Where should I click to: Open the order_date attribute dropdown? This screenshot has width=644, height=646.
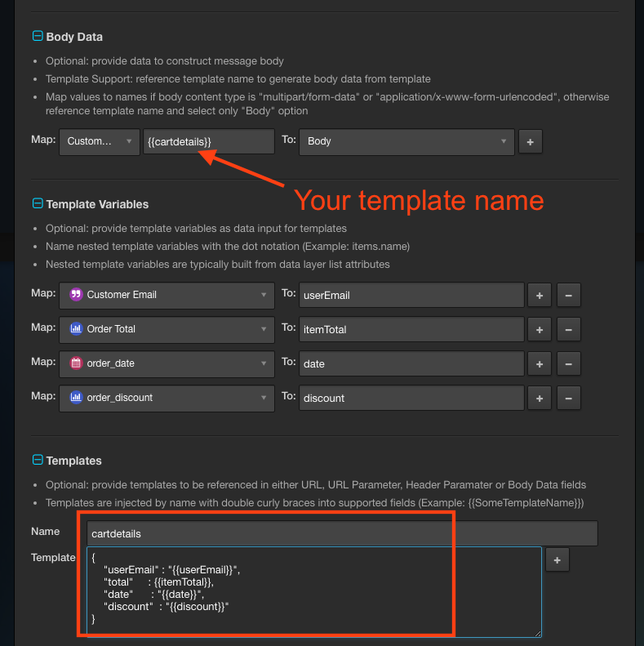167,363
